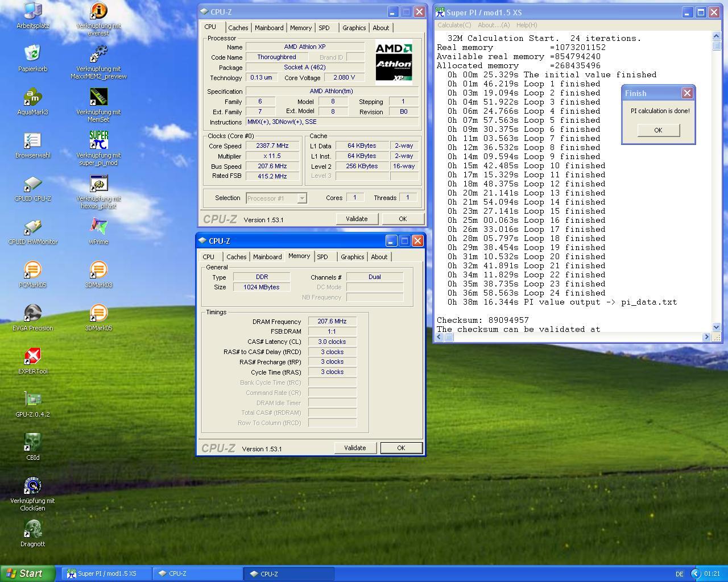Click the Core Voltage value 2.080 V
The width and height of the screenshot is (728, 582).
[x=344, y=77]
